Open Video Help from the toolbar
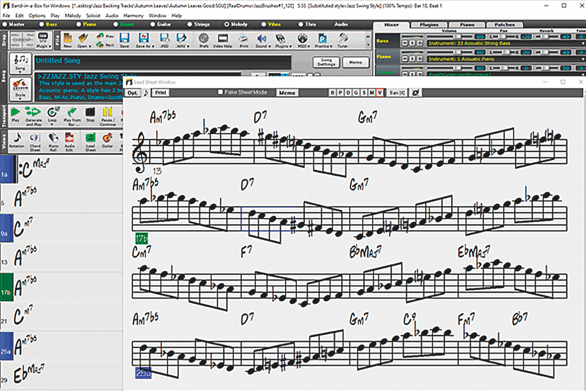This screenshot has height=392, width=586. [x=223, y=40]
